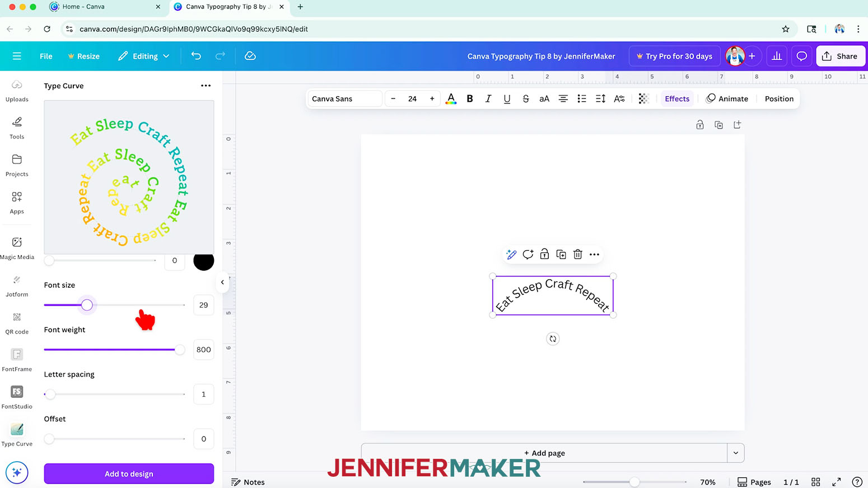Screen dimensions: 868x488
Task: Open the Apps panel
Action: click(17, 203)
